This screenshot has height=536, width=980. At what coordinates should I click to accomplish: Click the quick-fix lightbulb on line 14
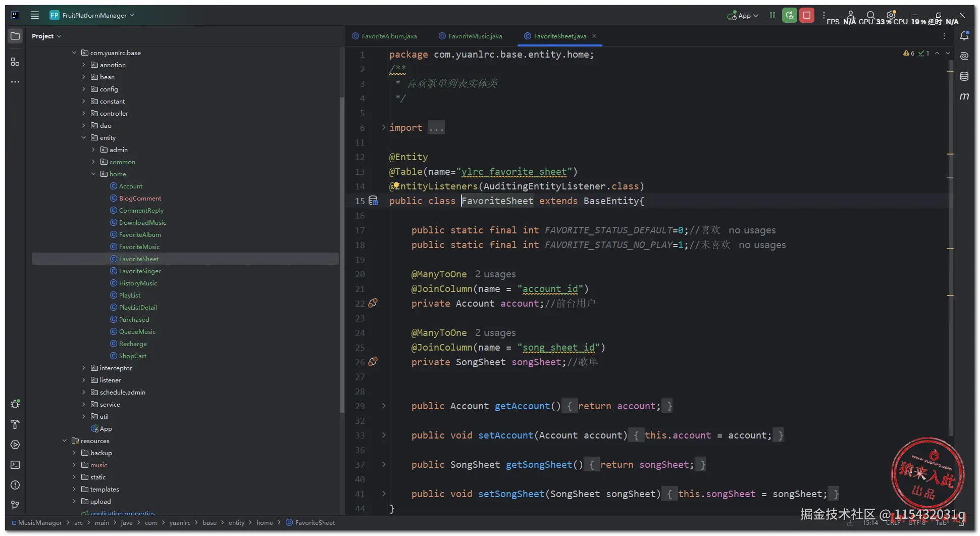[x=396, y=185]
